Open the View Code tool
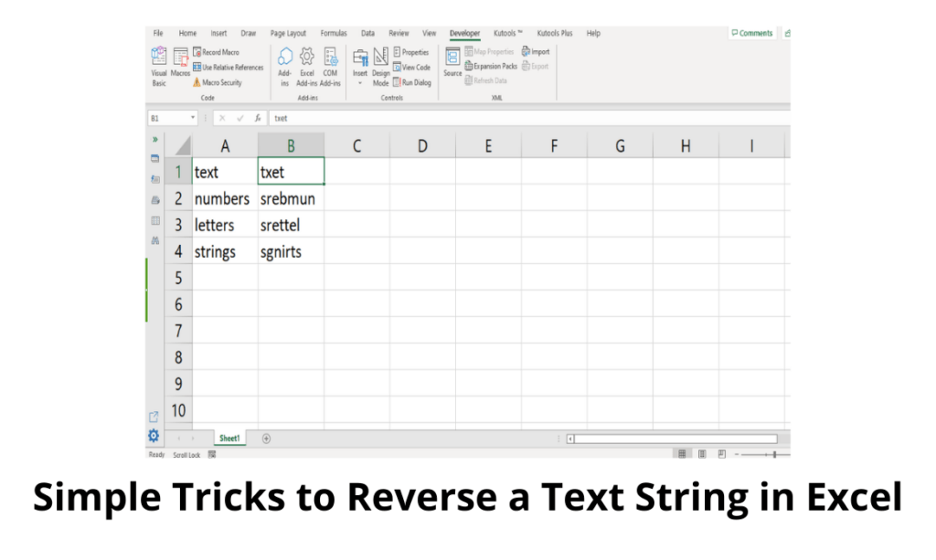936x560 pixels. click(x=411, y=67)
